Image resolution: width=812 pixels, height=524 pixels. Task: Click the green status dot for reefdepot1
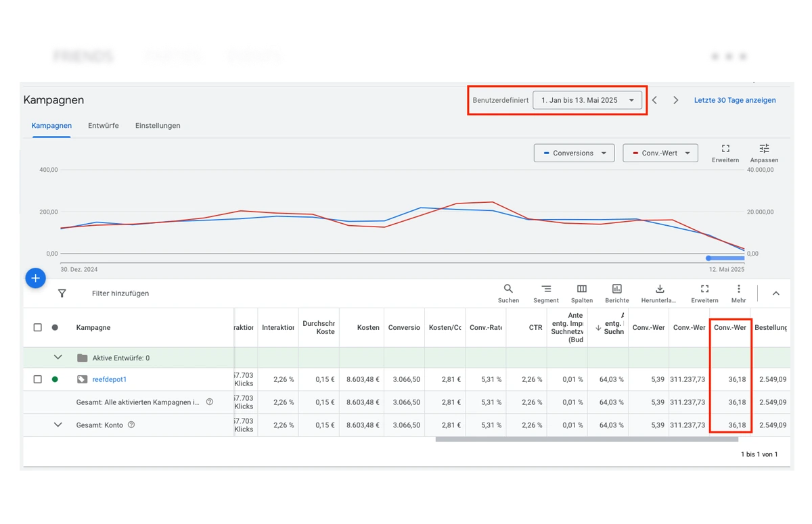tap(55, 379)
